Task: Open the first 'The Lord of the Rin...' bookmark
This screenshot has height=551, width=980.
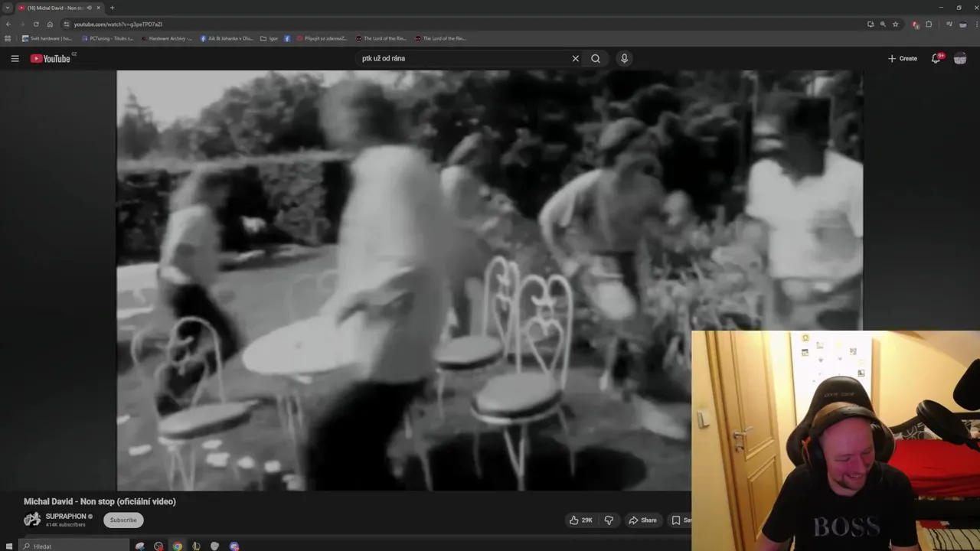Action: click(381, 38)
